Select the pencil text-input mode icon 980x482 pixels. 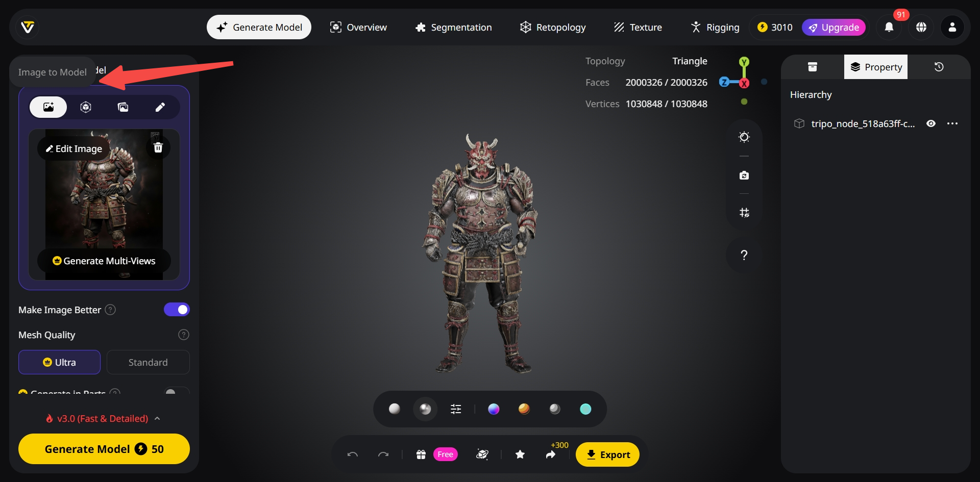160,107
